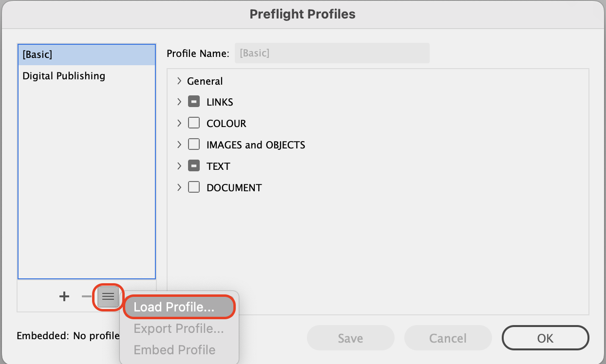Expand the General section chevron
606x364 pixels.
179,81
